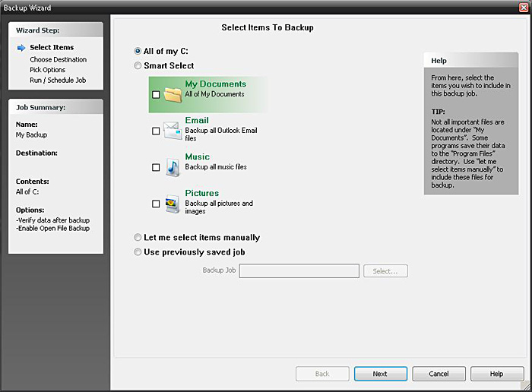Click the Pictures heading text
Image resolution: width=532 pixels, height=392 pixels.
(x=202, y=193)
